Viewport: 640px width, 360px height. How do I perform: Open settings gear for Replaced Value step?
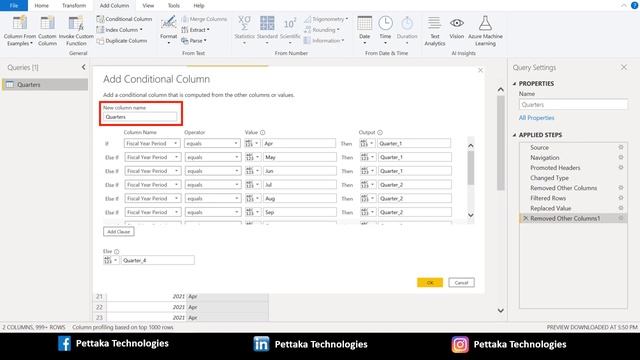pyautogui.click(x=621, y=208)
